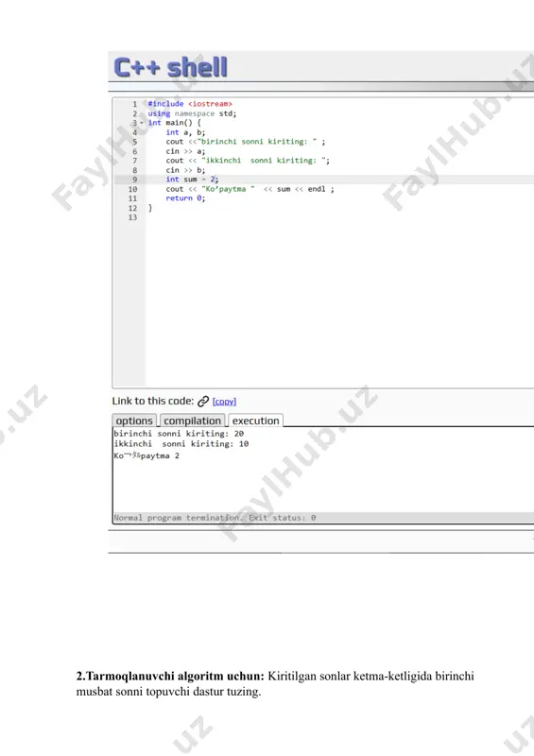
Task: Place cursor on the #include <iostream> line
Action: tap(190, 104)
